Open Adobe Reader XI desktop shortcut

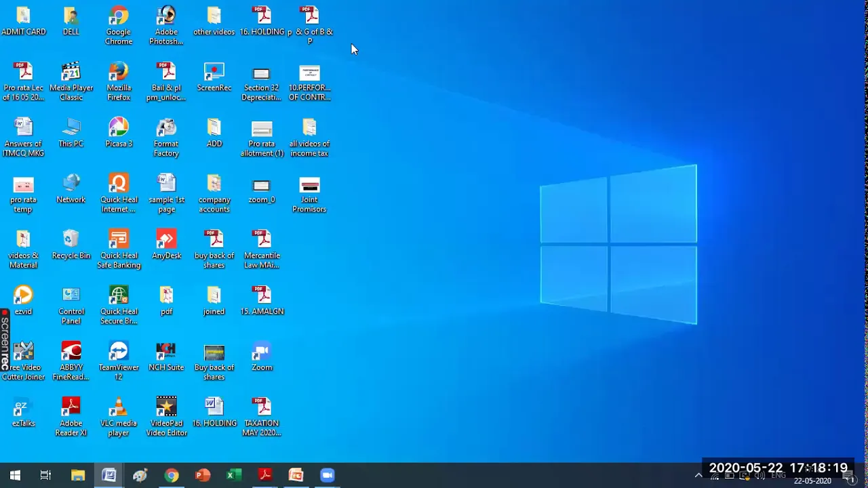(x=71, y=418)
